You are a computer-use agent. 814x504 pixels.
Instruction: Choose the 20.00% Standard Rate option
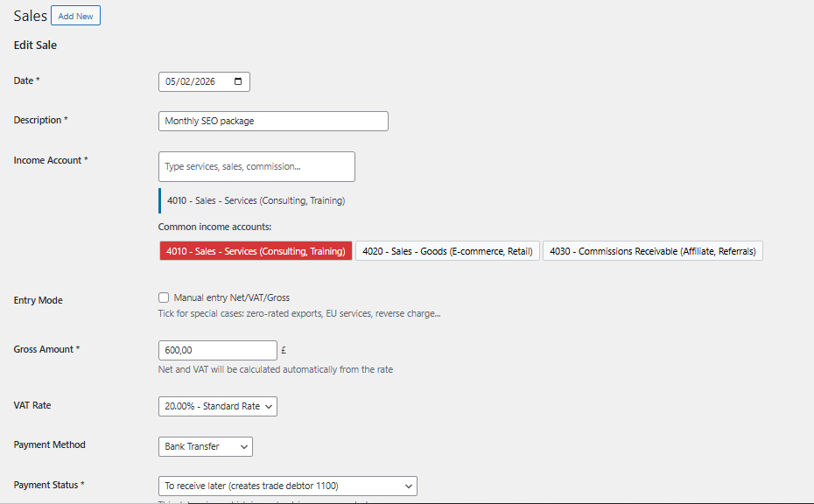tap(217, 406)
